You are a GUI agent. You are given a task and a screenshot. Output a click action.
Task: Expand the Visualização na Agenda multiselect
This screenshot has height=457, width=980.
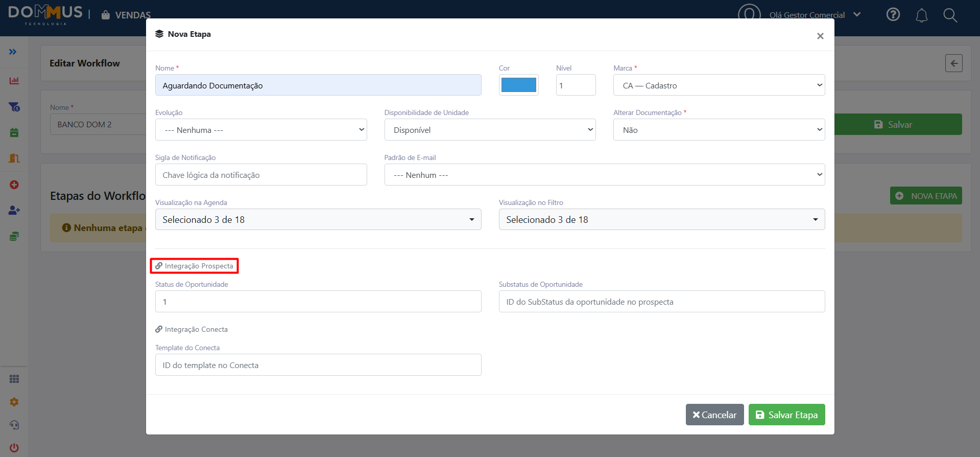(318, 219)
